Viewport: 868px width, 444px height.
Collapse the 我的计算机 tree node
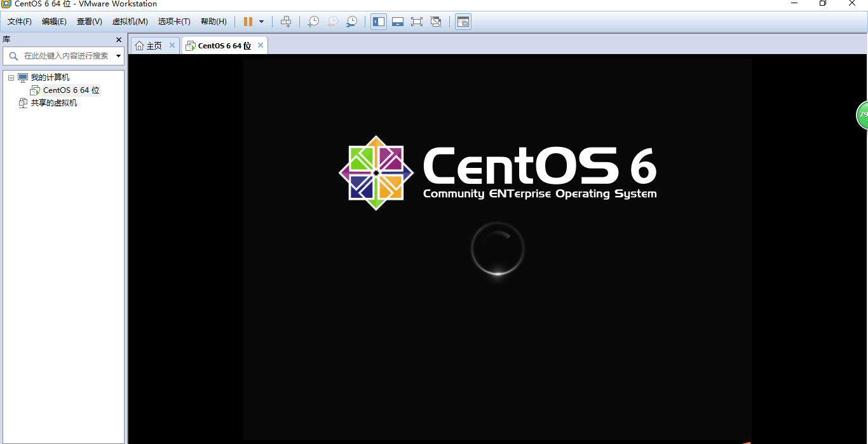point(11,78)
